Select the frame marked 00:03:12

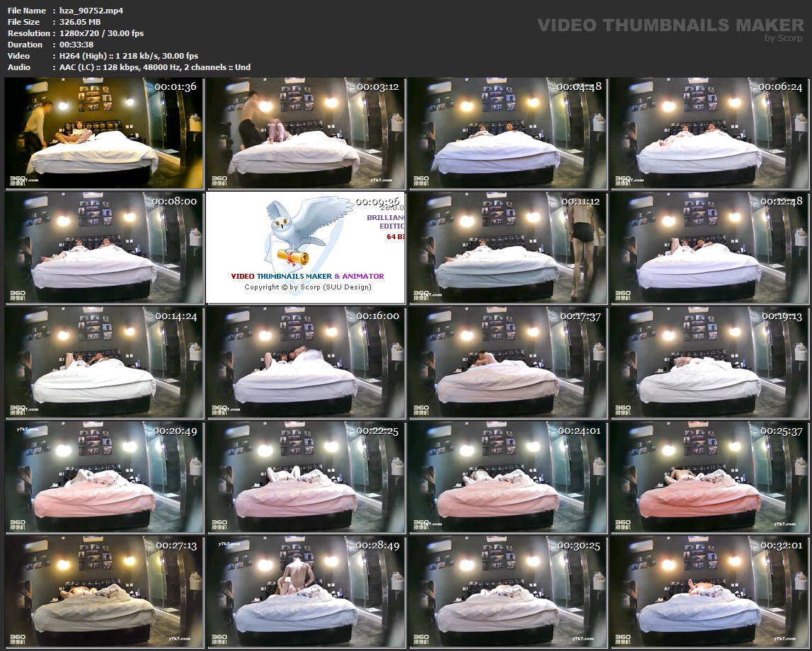[x=305, y=132]
